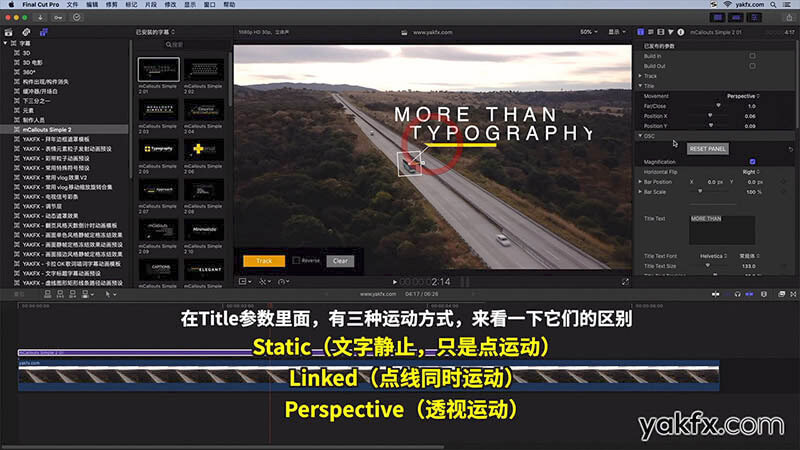Open the 修剪 menu
This screenshot has height=450, width=800.
pyautogui.click(x=112, y=5)
